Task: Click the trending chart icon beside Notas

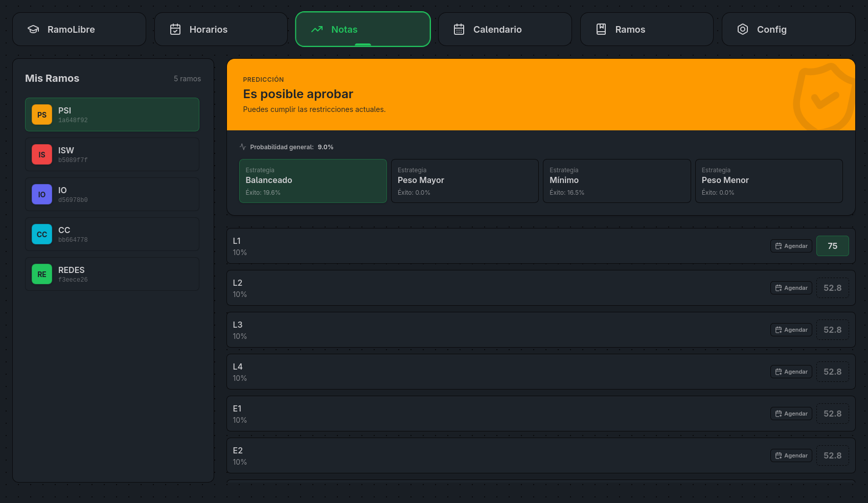Action: (x=317, y=29)
